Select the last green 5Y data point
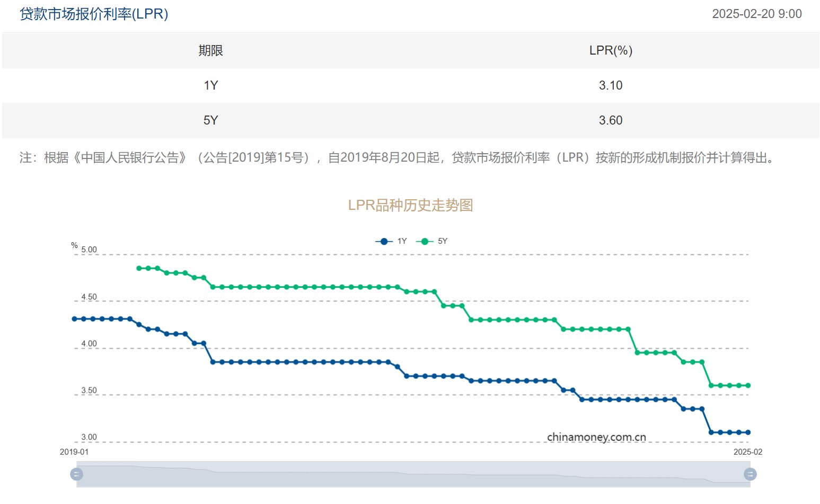This screenshot has height=504, width=820. (x=748, y=385)
